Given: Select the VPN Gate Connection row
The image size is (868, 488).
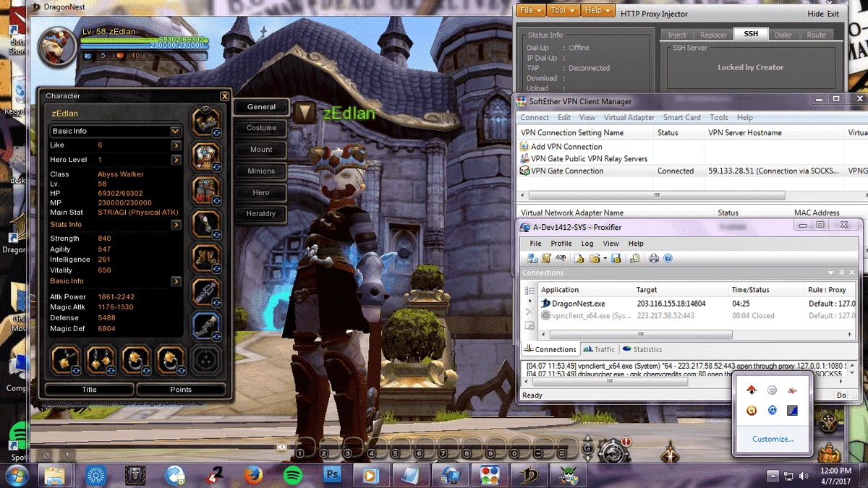Looking at the screenshot, I should pos(693,171).
